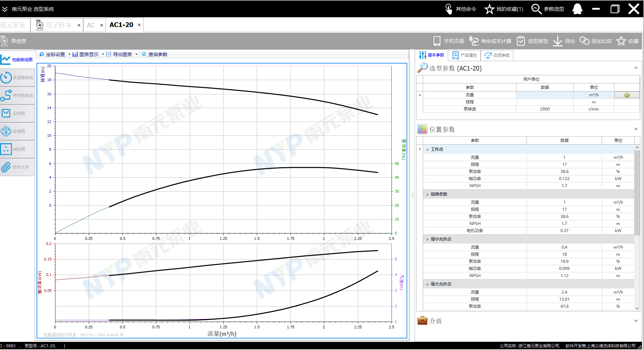
Task: Click 最小允许点 轴功率 value 0.099
Action: [564, 269]
